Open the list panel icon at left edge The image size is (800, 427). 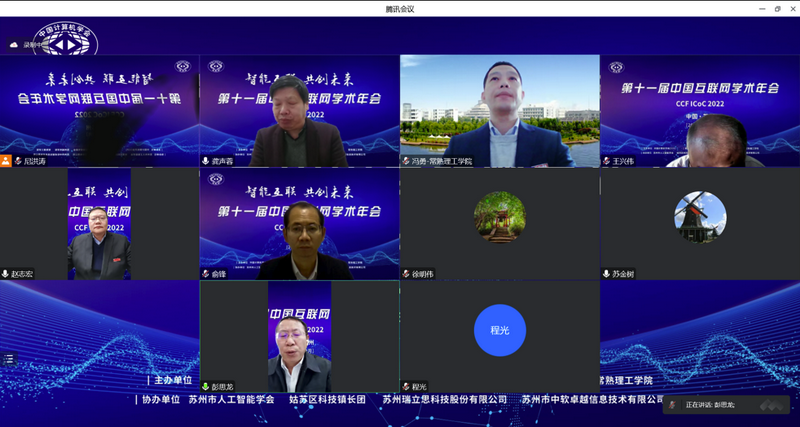9,359
